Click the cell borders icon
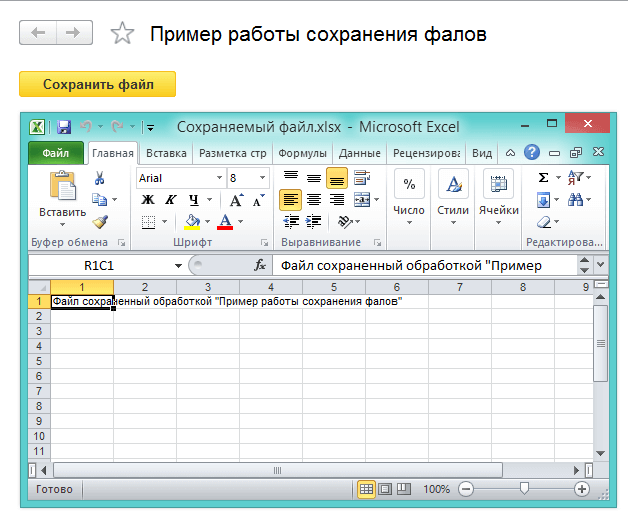Viewport: 628px width, 520px height. click(149, 222)
